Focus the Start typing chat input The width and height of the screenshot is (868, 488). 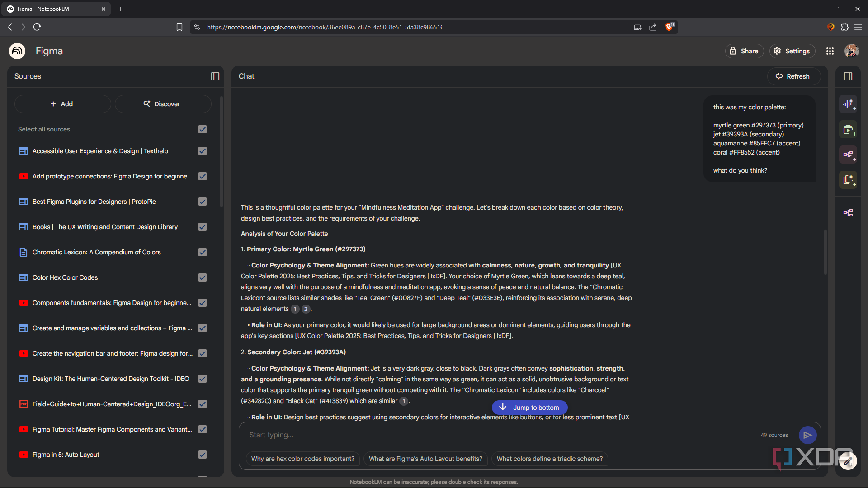pyautogui.click(x=502, y=435)
